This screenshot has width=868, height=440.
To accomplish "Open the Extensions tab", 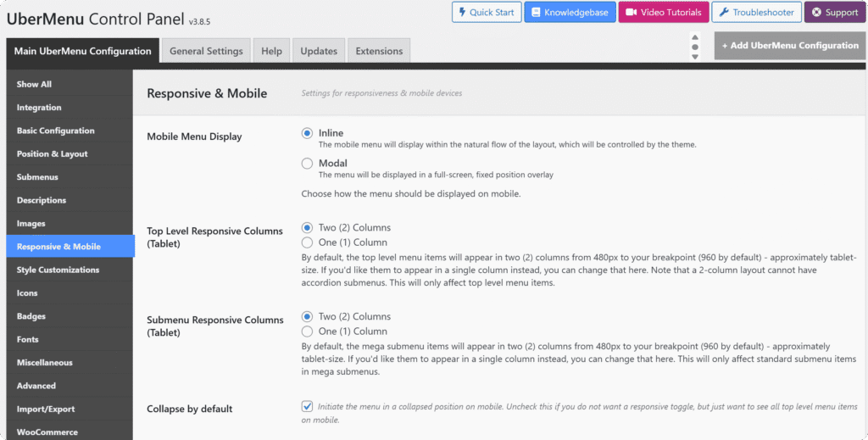I will (x=379, y=51).
